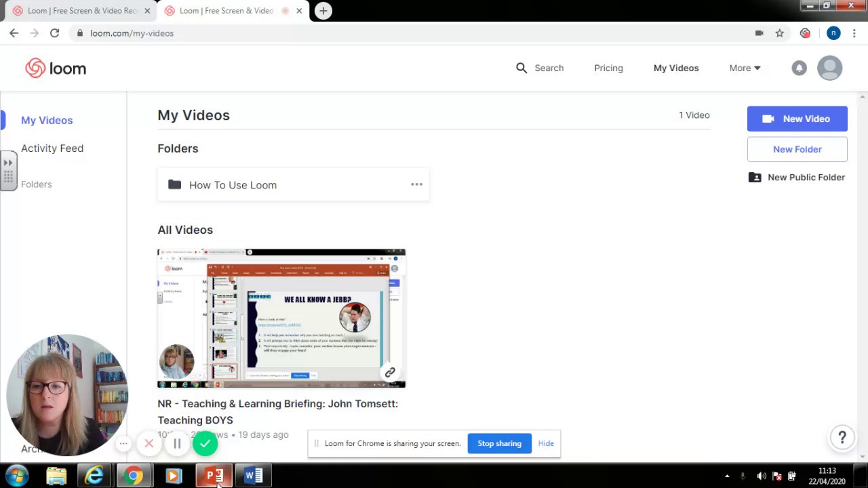Close the first Loom tab
Screen dimensions: 868x488
pyautogui.click(x=147, y=11)
